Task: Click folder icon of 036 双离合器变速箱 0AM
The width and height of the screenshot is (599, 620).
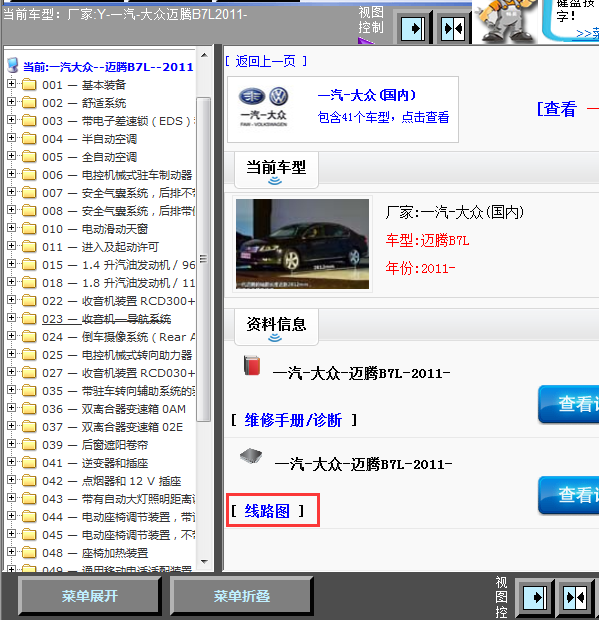Action: [29, 408]
